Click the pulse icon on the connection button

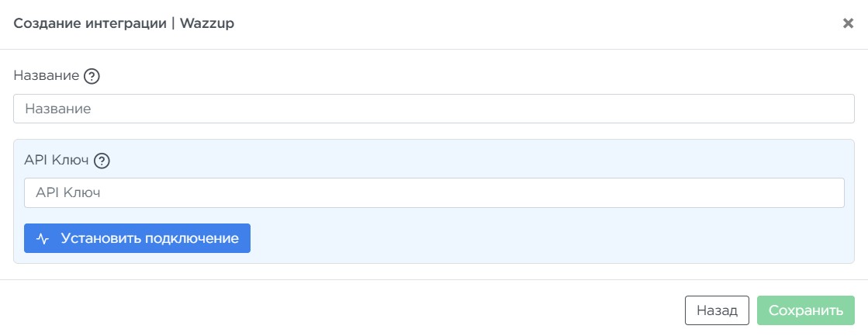coord(43,238)
